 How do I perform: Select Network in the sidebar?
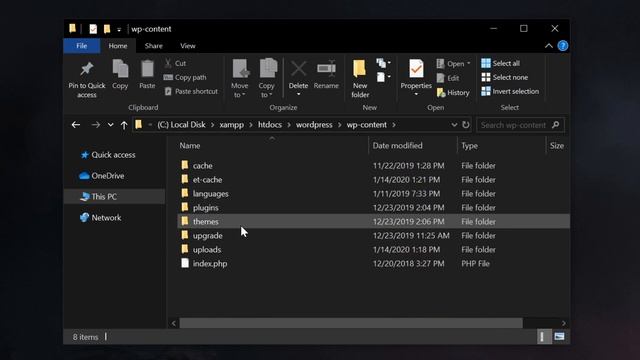pos(101,218)
